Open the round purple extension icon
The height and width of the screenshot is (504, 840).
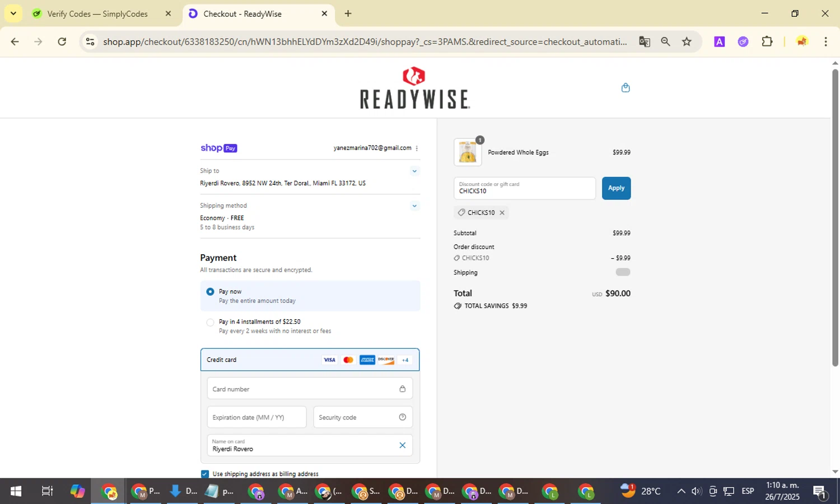743,42
